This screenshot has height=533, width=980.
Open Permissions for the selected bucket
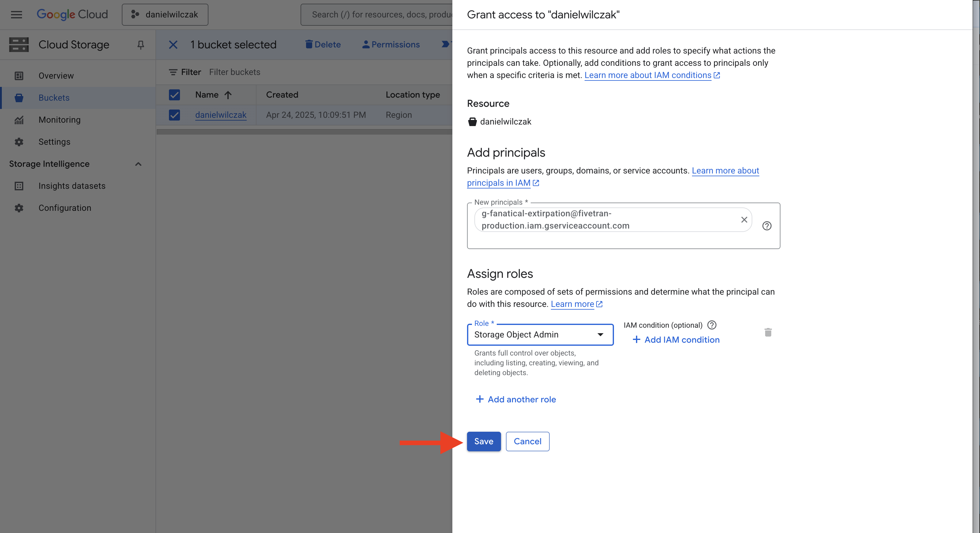coord(391,44)
